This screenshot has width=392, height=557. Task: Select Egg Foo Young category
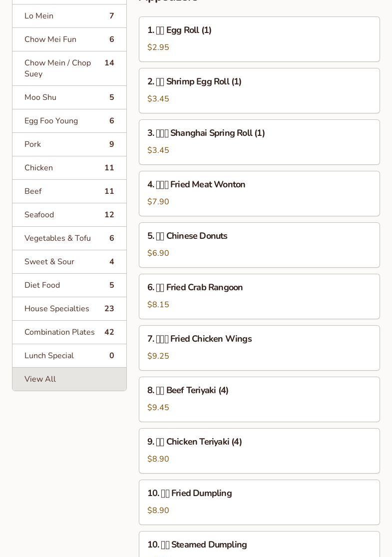pos(69,121)
